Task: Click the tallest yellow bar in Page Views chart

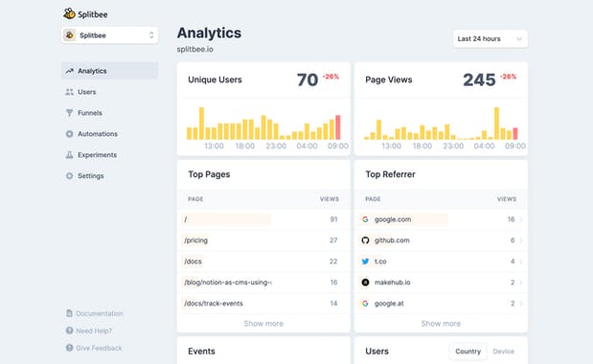Action: point(496,124)
